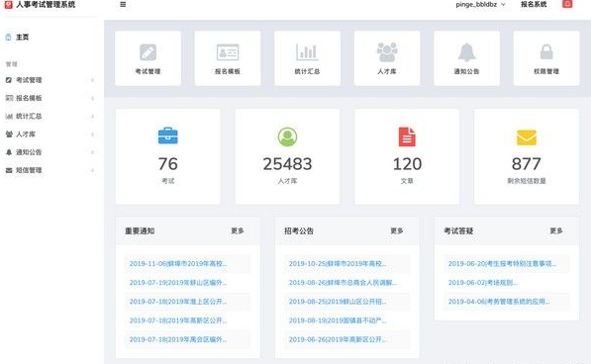Image resolution: width=594 pixels, height=364 pixels.
Task: Open the 2019-07-19 important notice link
Action: coord(178,283)
